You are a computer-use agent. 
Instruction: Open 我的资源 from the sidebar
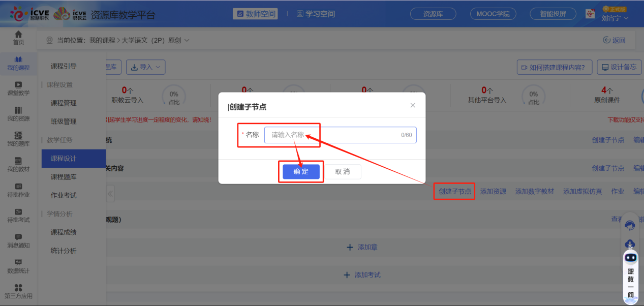18,112
